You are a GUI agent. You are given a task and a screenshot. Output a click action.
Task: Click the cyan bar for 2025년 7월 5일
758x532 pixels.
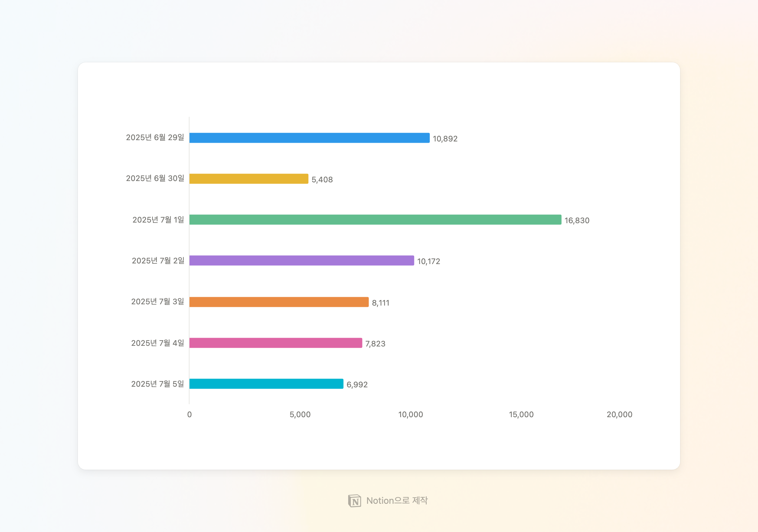pos(266,384)
